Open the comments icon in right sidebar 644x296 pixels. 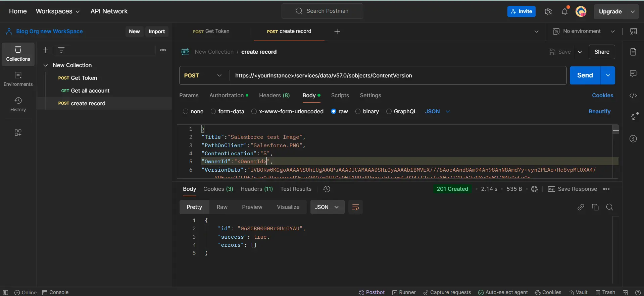click(x=633, y=74)
